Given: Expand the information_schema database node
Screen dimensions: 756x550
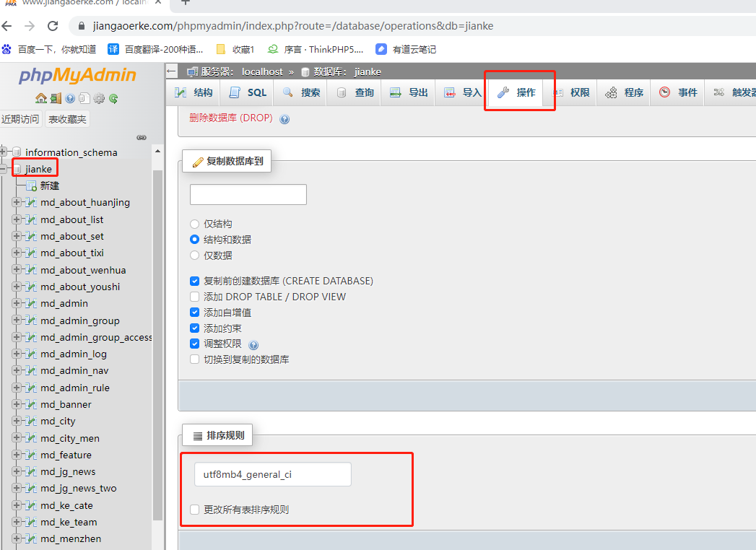Looking at the screenshot, I should pos(4,152).
